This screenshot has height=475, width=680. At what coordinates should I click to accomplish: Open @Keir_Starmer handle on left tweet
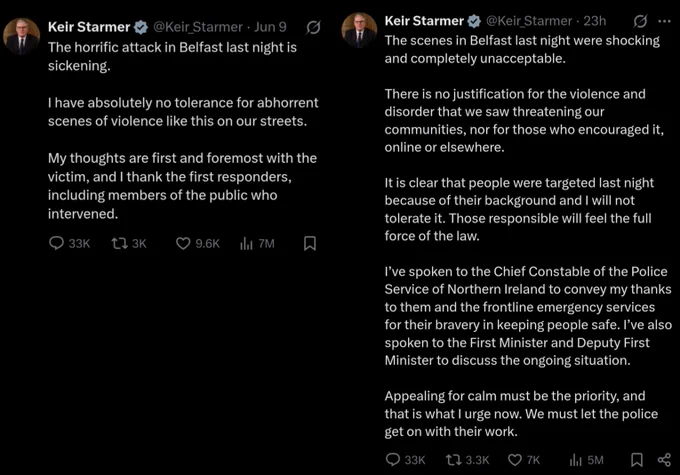coord(198,27)
